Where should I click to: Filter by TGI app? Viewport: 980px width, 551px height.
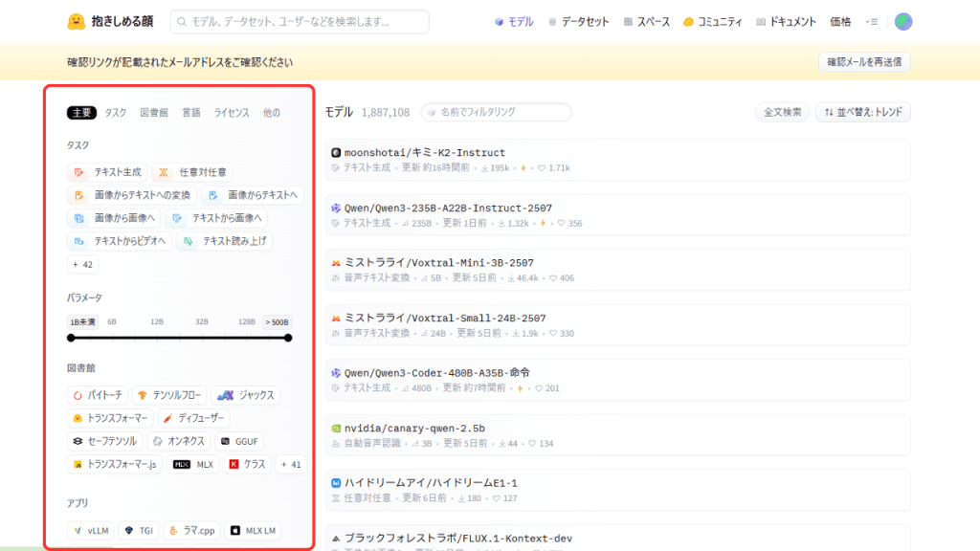pyautogui.click(x=139, y=530)
